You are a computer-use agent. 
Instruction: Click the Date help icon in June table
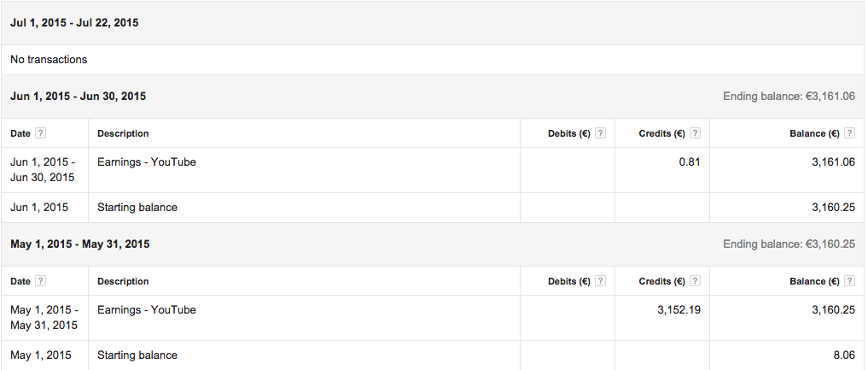click(x=40, y=133)
